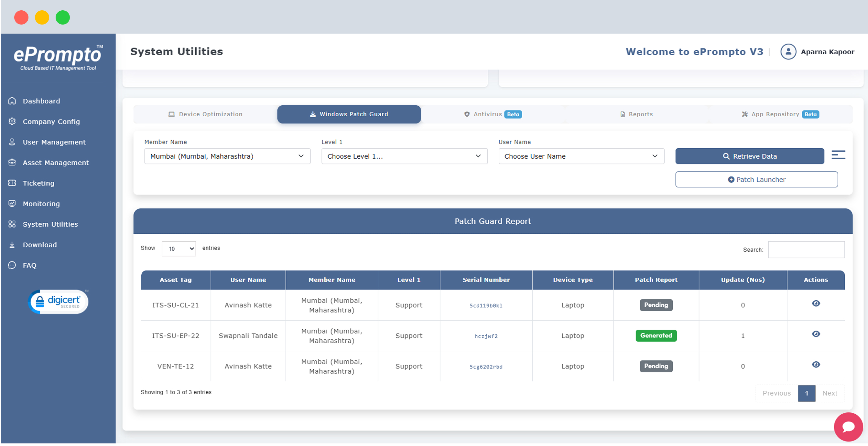Click the Generated status badge
Image resolution: width=868 pixels, height=446 pixels.
(656, 336)
